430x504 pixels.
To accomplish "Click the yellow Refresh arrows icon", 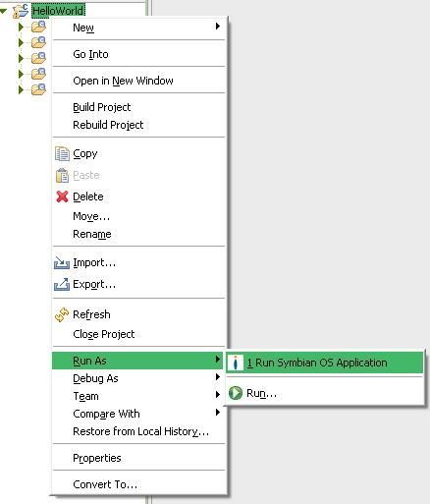I will (x=62, y=314).
